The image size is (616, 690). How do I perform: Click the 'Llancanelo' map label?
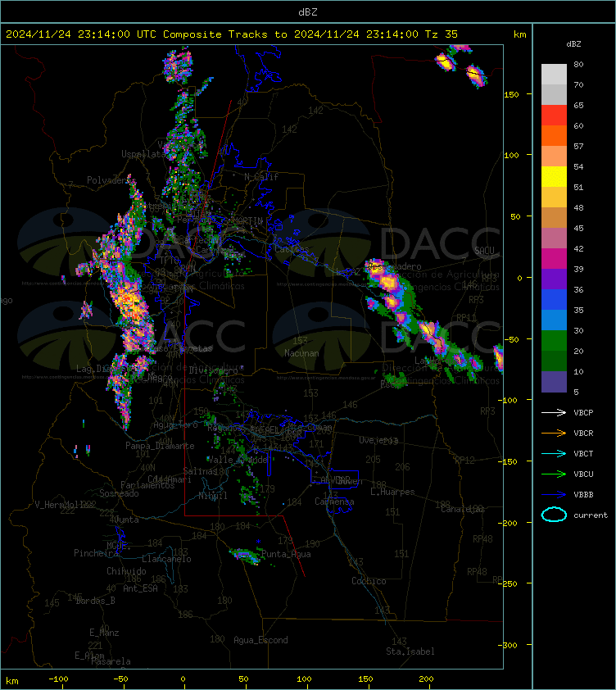166,559
